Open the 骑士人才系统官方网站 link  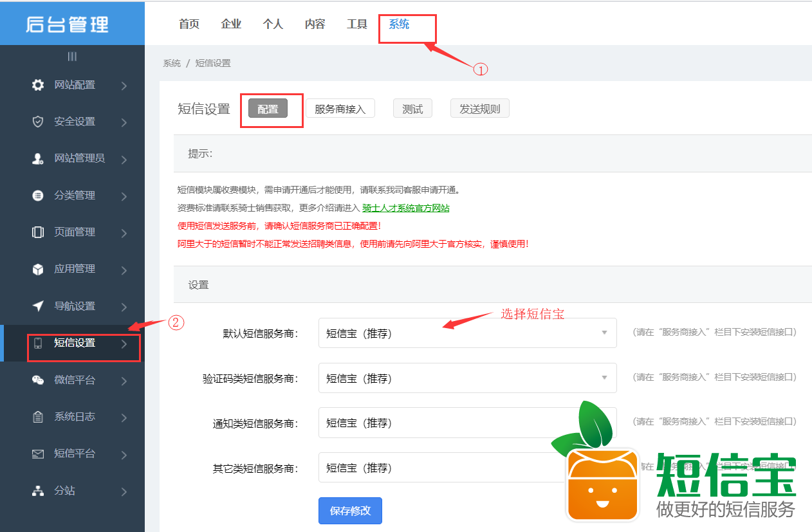coord(405,208)
